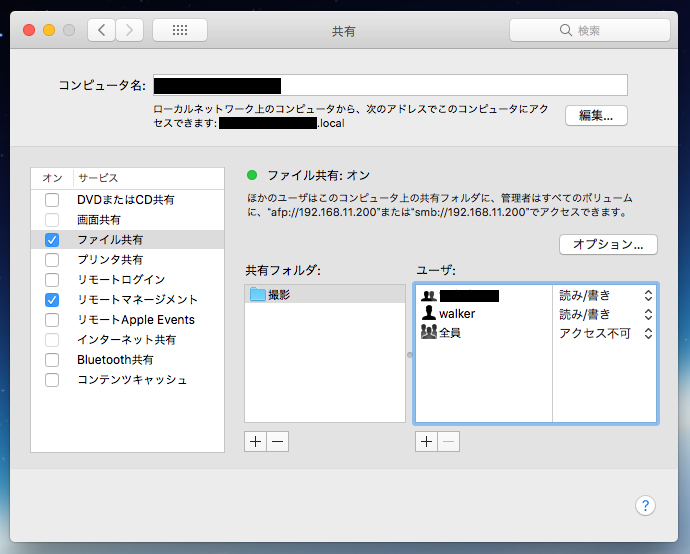
Task: Show all preferences grid icon
Action: (x=180, y=30)
